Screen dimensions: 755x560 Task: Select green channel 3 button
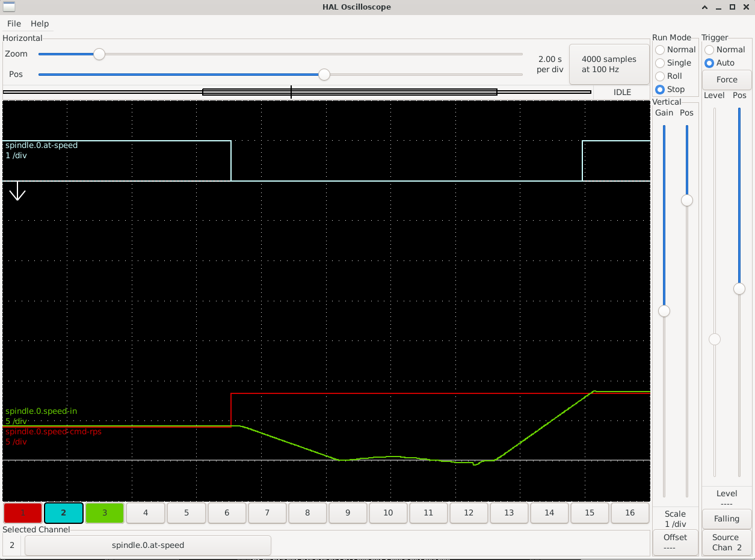105,513
